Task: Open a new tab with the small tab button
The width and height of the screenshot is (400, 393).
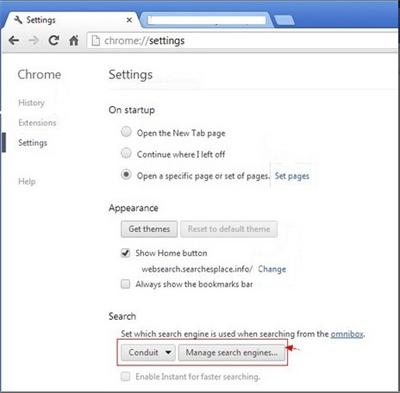Action: (284, 20)
